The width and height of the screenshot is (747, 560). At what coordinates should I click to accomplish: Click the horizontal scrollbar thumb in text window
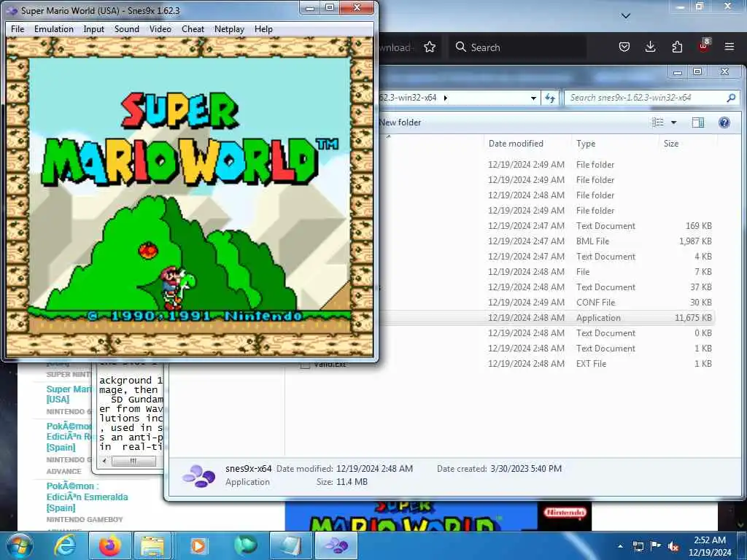point(133,461)
